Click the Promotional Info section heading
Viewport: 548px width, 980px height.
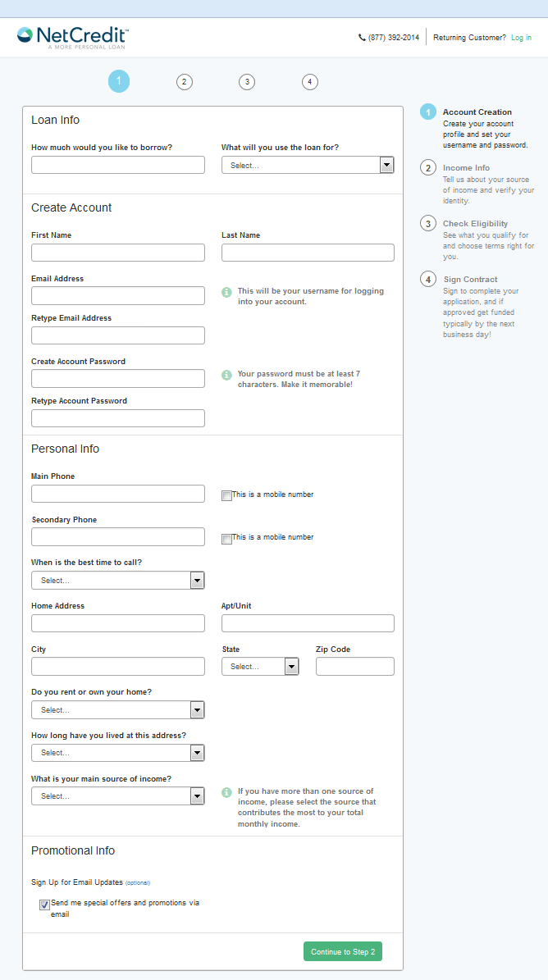point(73,850)
